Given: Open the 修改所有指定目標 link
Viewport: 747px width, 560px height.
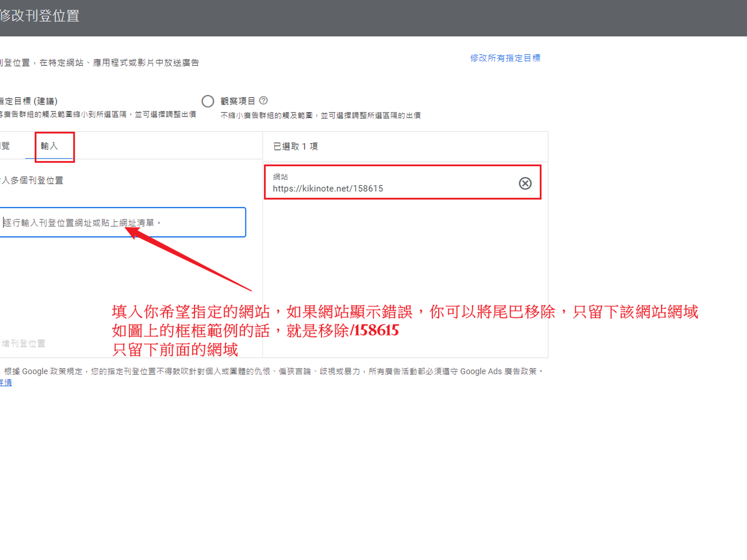Looking at the screenshot, I should (505, 58).
